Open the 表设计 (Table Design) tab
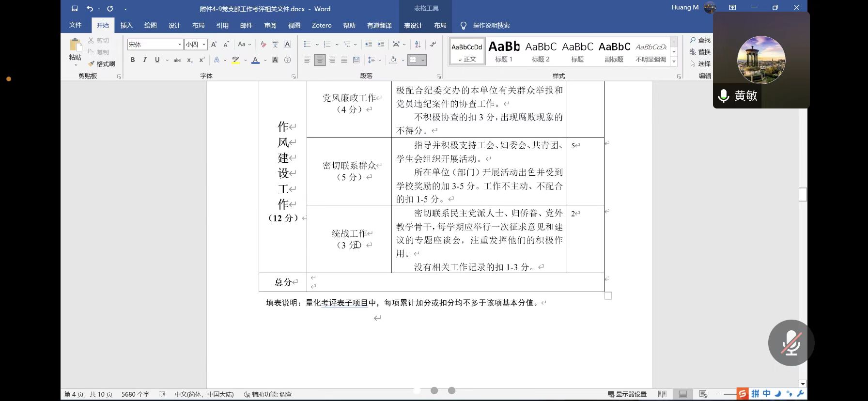The height and width of the screenshot is (401, 868). [413, 25]
